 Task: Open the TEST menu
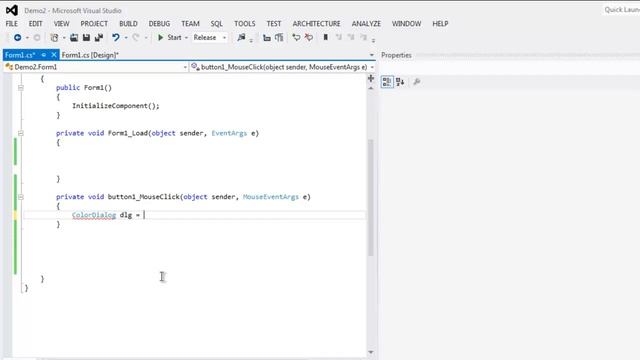[274, 24]
